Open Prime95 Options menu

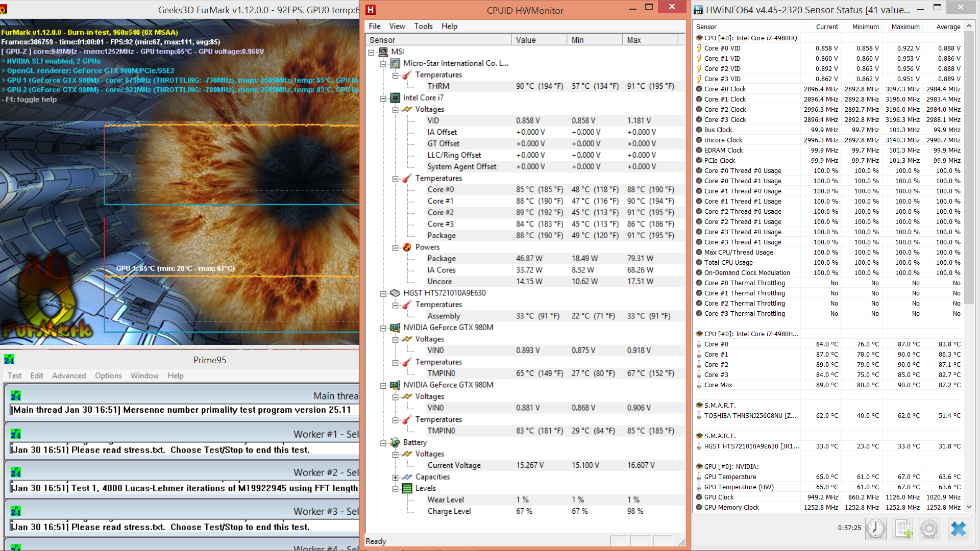pyautogui.click(x=108, y=375)
